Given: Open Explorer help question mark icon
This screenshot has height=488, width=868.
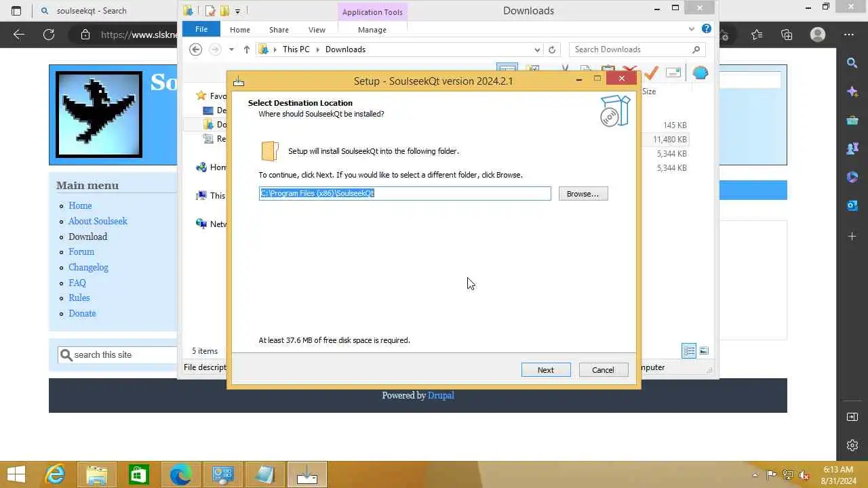Looking at the screenshot, I should click(707, 29).
